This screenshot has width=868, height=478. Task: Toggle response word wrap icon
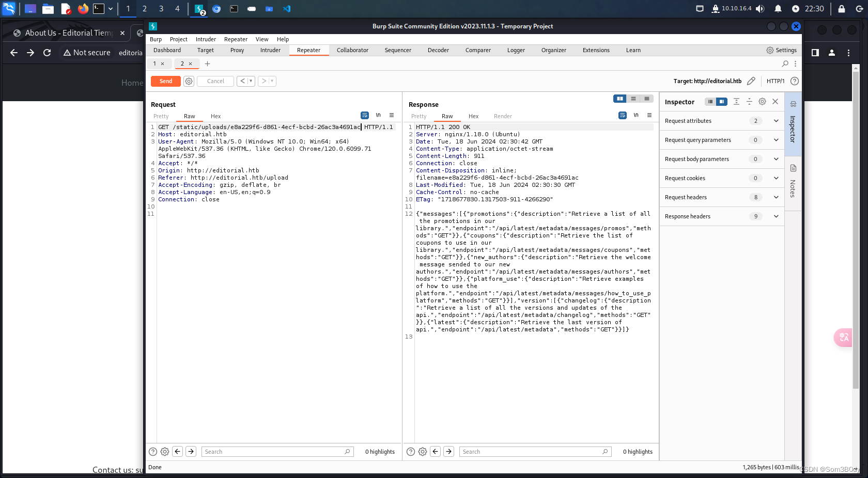point(623,115)
